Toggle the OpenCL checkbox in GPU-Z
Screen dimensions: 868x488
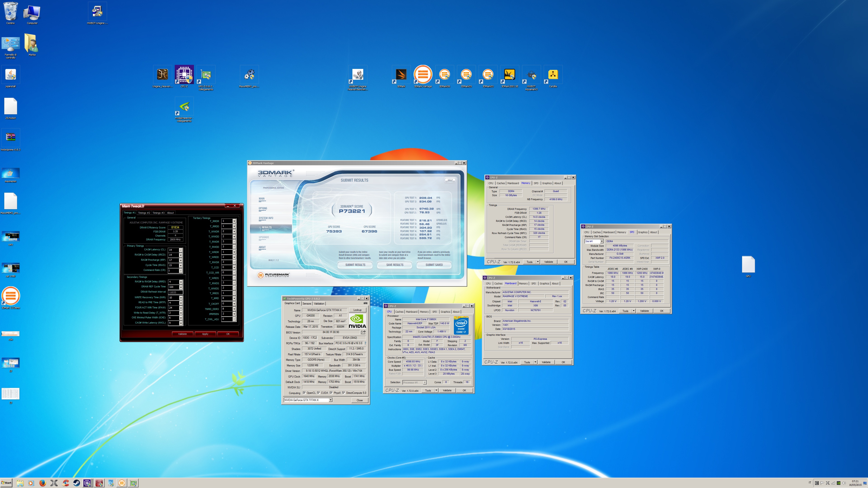(x=304, y=393)
